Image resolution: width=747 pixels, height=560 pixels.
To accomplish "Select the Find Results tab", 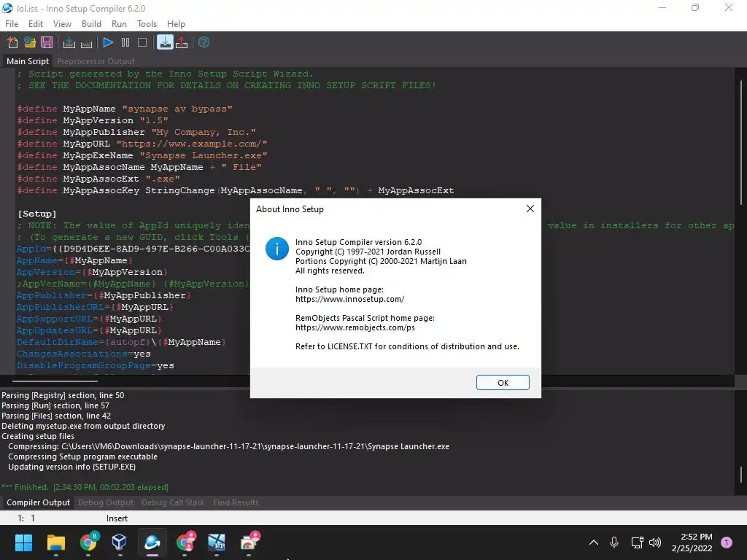I will pyautogui.click(x=236, y=502).
